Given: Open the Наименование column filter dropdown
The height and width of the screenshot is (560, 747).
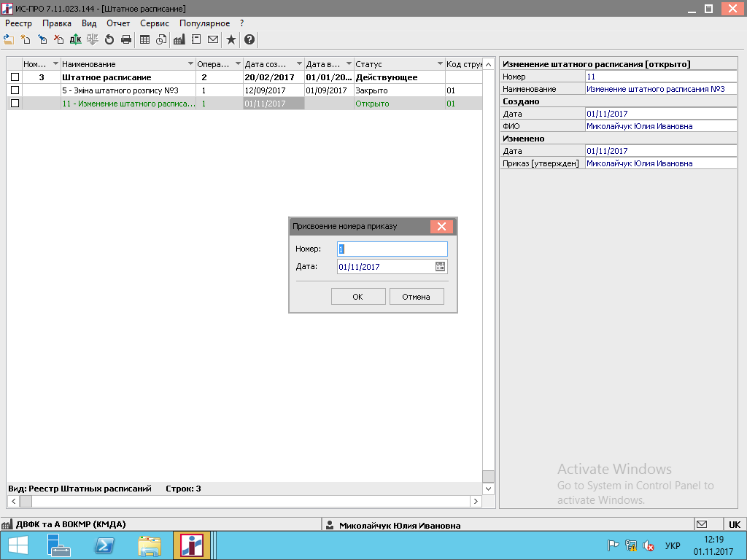Looking at the screenshot, I should coord(190,64).
